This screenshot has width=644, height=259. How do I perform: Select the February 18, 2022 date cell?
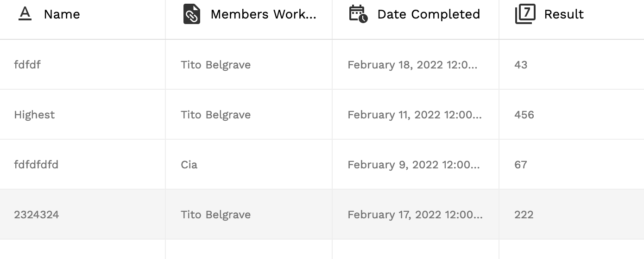tap(412, 65)
